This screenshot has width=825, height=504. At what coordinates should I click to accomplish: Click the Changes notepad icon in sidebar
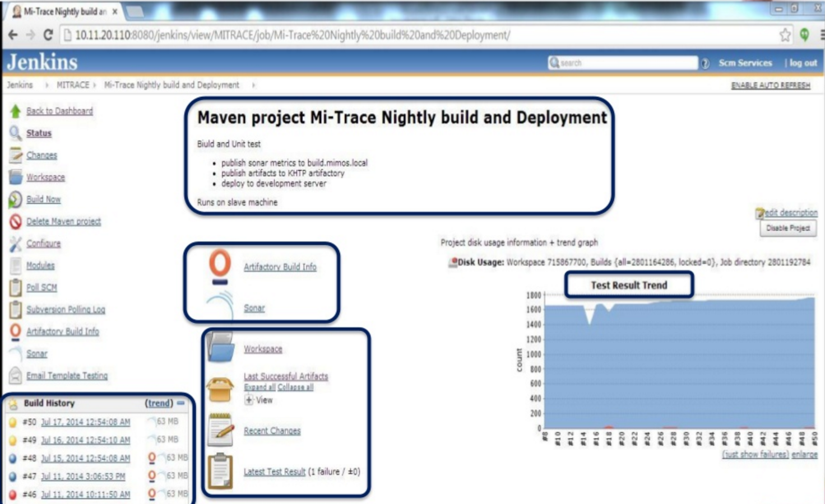coord(16,155)
